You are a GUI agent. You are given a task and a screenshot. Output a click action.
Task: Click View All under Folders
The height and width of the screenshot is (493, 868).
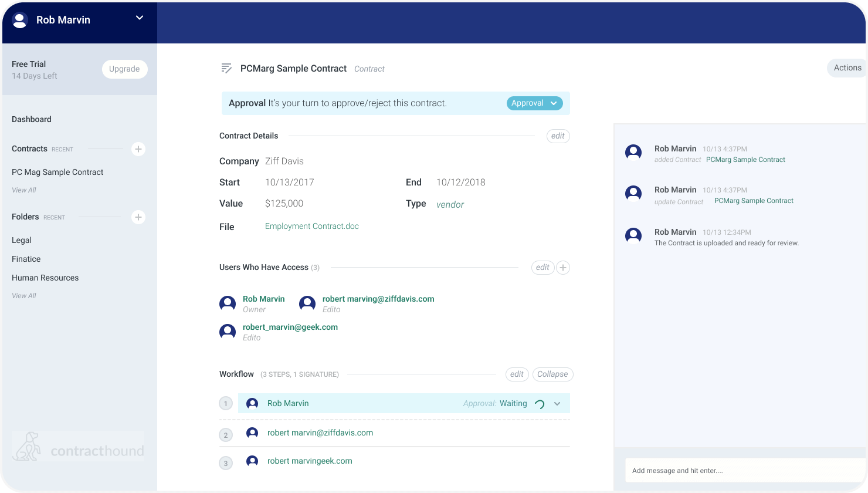[24, 296]
